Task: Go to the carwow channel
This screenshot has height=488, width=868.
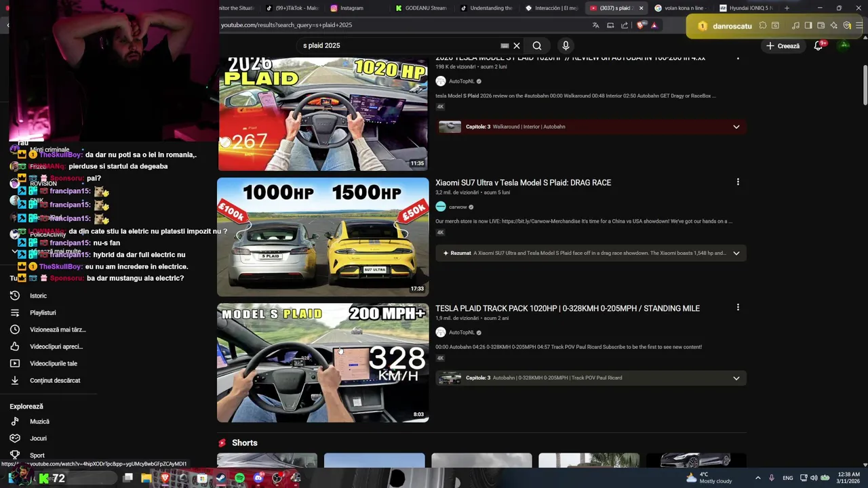Action: click(458, 207)
